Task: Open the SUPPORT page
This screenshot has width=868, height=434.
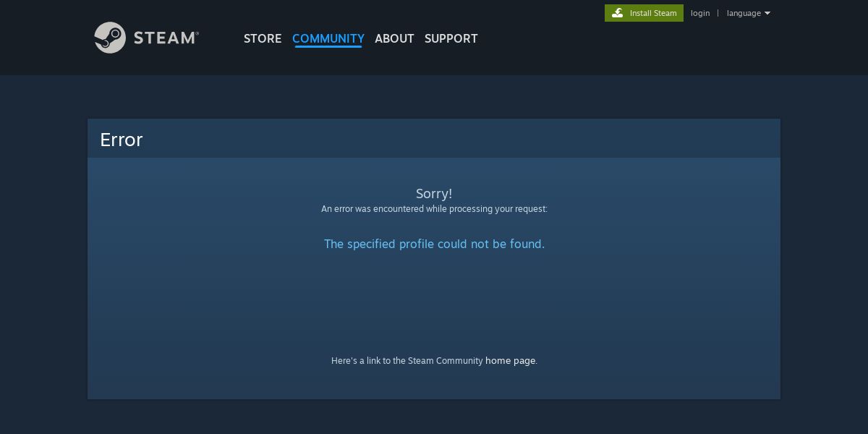Action: click(451, 38)
